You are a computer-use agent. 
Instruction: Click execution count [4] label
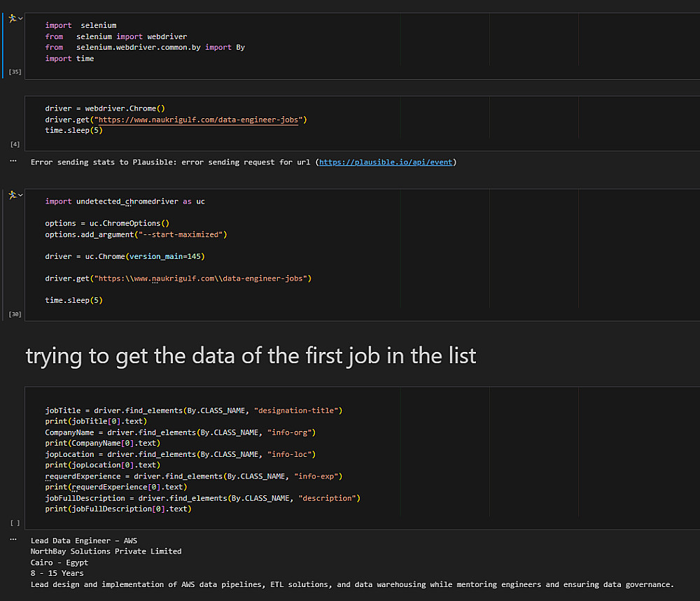(x=15, y=144)
